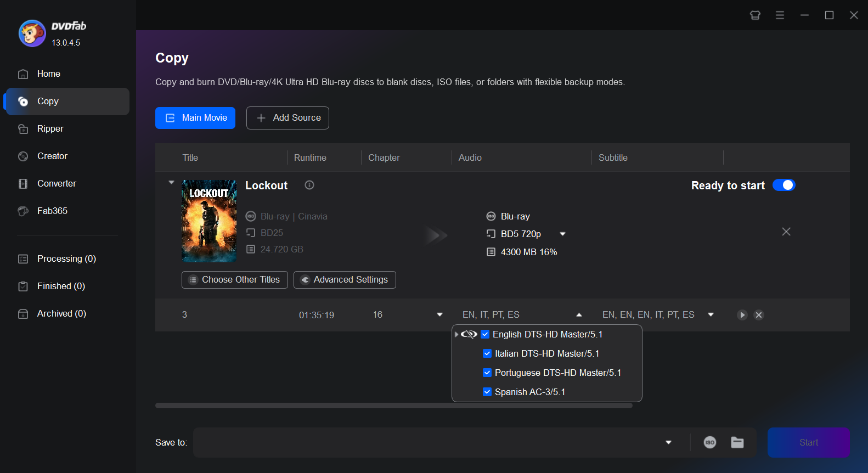
Task: Collapse the Lockout title expander arrow
Action: pyautogui.click(x=171, y=182)
